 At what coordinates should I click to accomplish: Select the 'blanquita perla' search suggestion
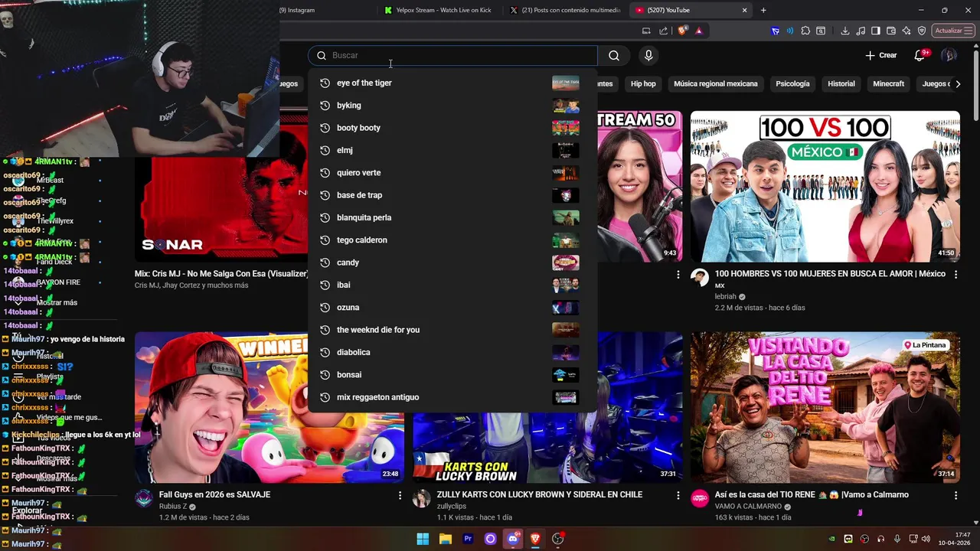[452, 217]
